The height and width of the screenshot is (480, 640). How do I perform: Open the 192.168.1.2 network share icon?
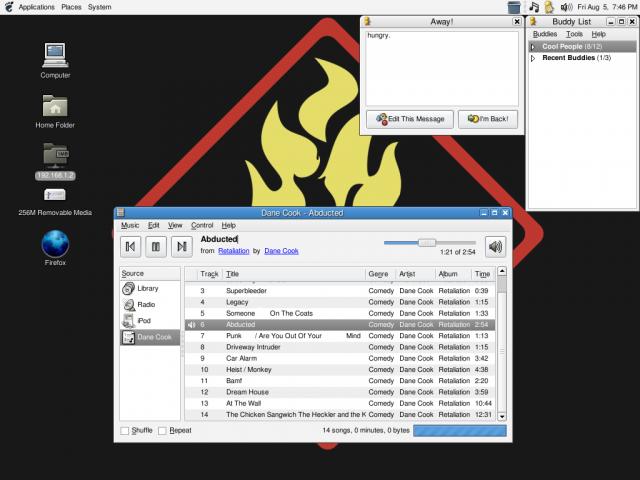point(55,162)
